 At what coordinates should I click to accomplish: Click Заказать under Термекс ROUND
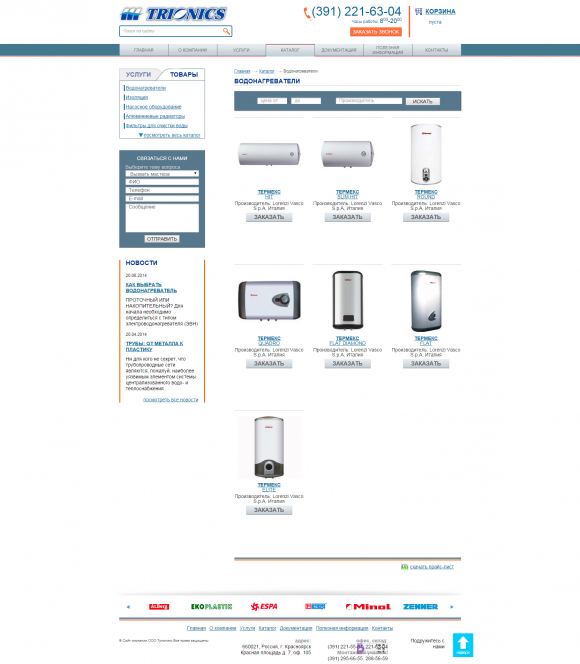[x=426, y=217]
